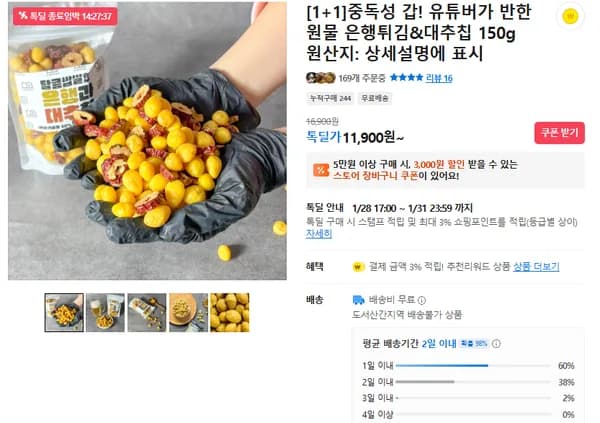Image resolution: width=600 pixels, height=423 pixels.
Task: Open the 리뷰 16 link
Action: point(439,78)
